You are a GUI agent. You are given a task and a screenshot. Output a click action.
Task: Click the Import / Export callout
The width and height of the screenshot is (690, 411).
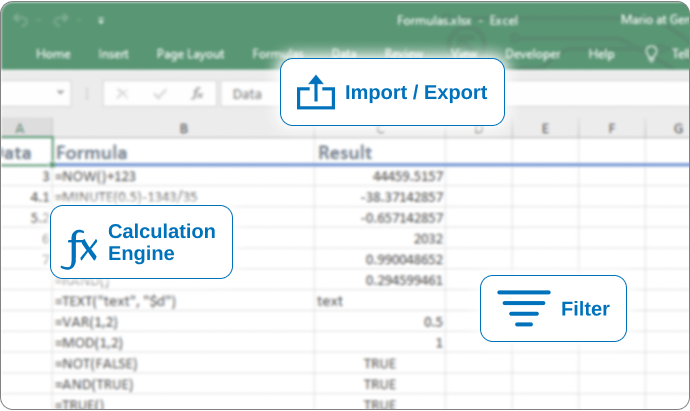point(392,92)
